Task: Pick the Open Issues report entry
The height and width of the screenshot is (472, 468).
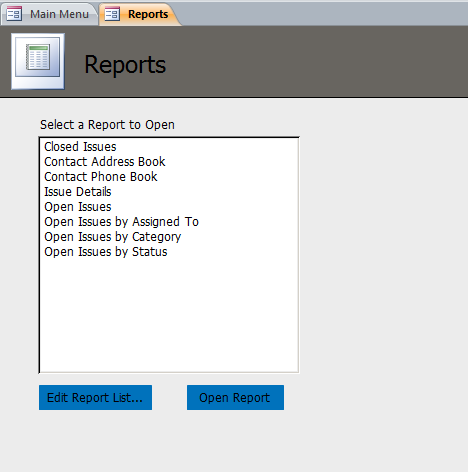Action: 169,207
